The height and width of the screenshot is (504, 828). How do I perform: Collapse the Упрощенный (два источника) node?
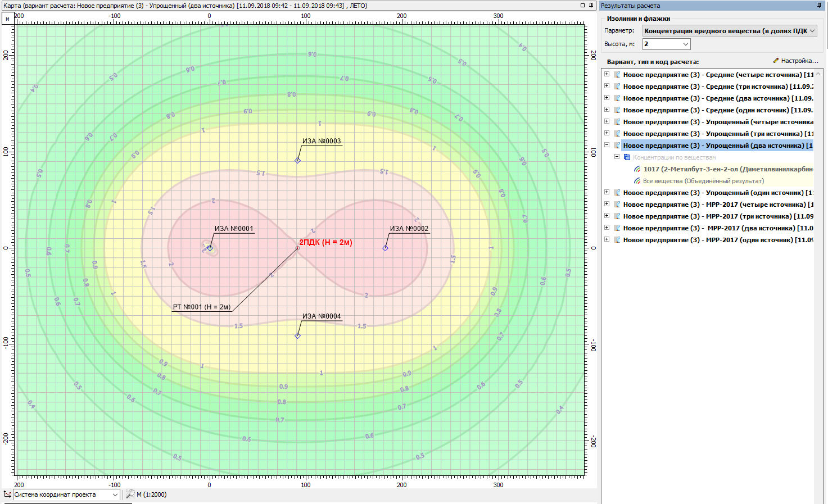pos(607,145)
